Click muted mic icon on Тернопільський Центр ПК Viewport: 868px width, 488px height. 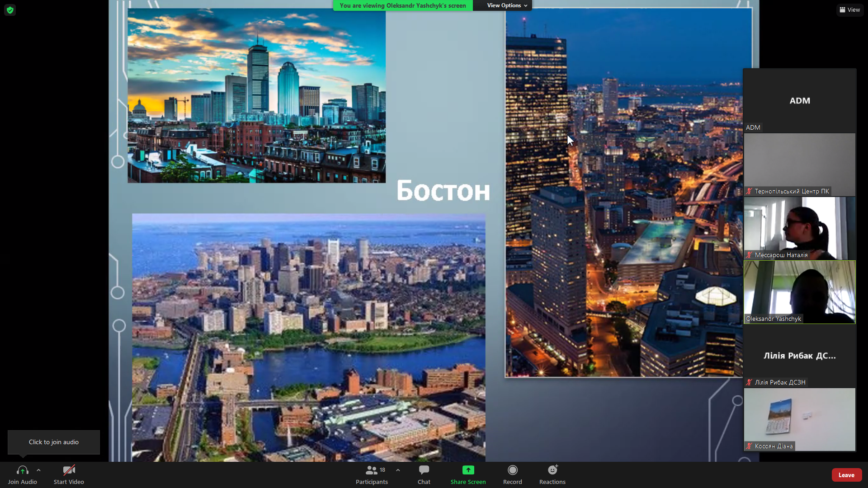749,191
